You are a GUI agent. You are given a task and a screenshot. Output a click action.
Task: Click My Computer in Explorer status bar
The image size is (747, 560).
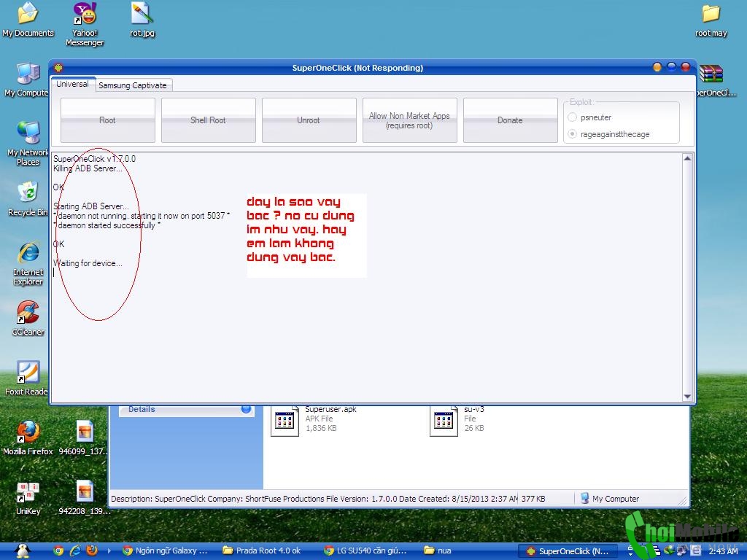coord(610,499)
